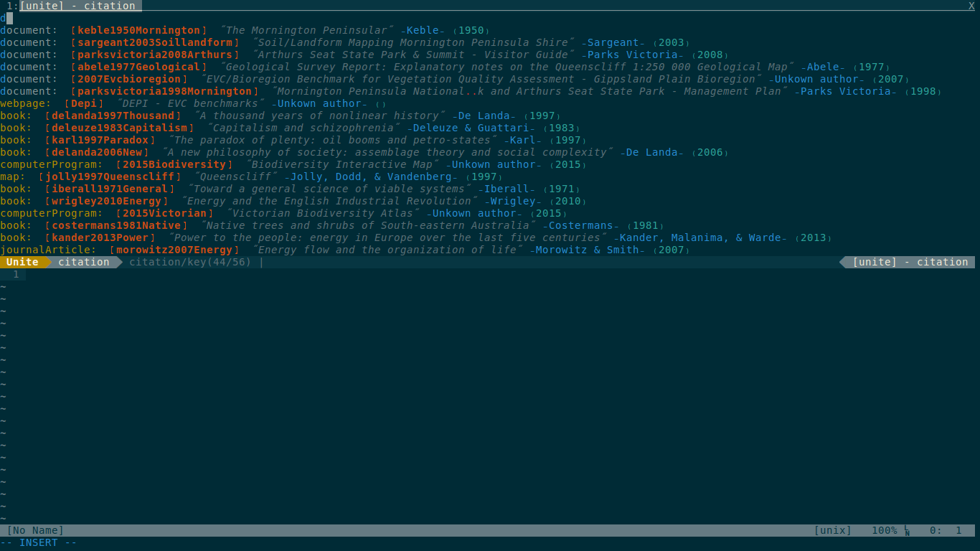Select citation key delanda2006New

pos(97,152)
